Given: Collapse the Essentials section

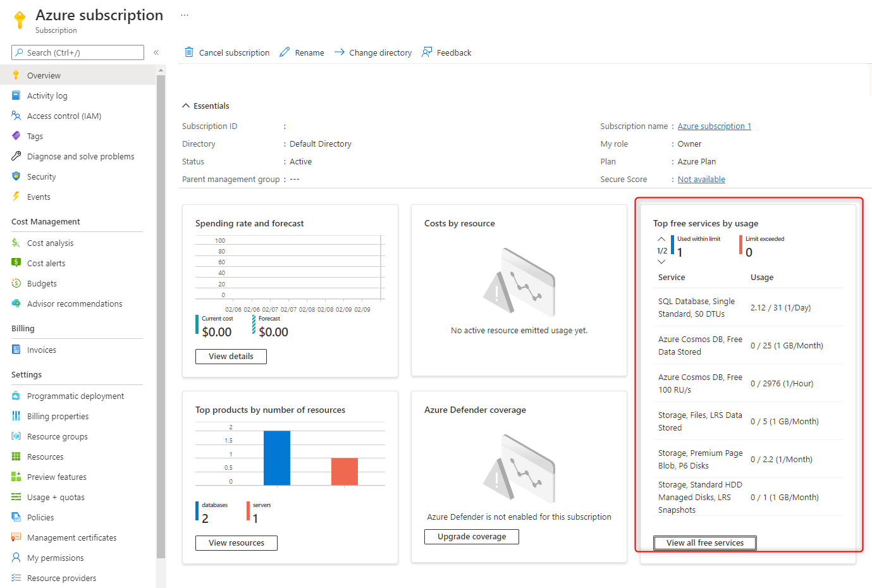Looking at the screenshot, I should (x=186, y=106).
